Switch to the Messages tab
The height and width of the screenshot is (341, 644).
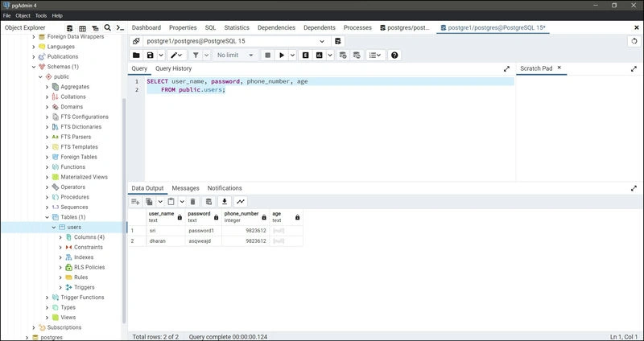pos(186,188)
